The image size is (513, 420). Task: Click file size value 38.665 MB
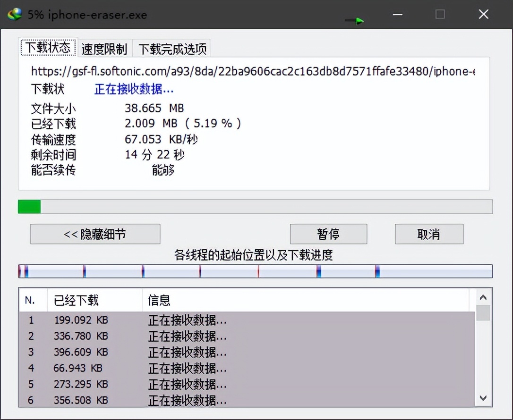[154, 108]
